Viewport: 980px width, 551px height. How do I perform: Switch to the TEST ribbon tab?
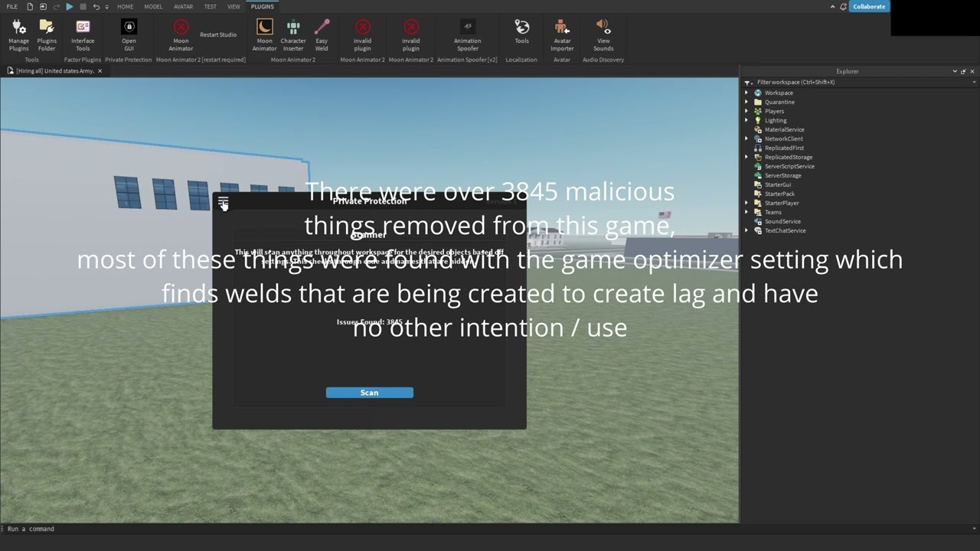pos(210,6)
